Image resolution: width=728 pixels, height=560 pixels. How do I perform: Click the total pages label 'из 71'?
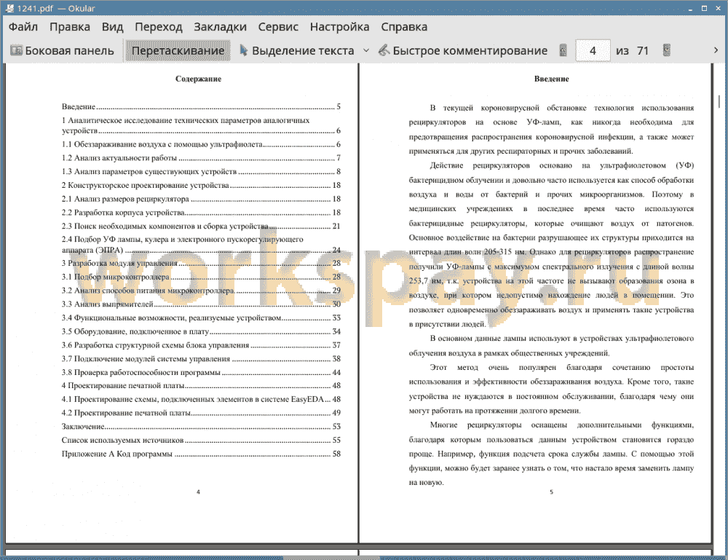click(632, 51)
